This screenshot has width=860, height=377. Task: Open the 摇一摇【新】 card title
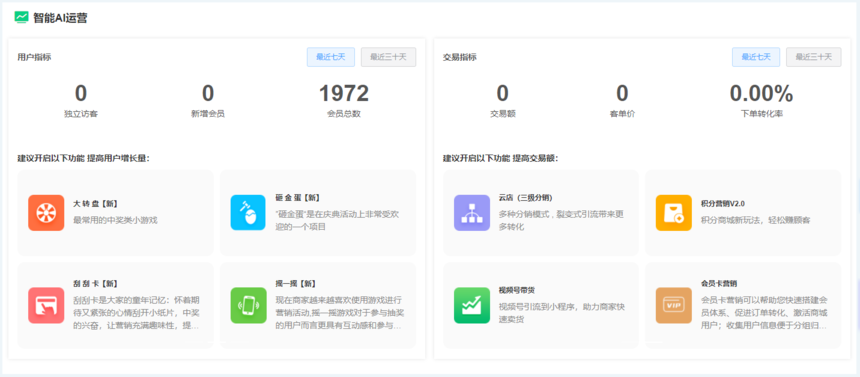296,284
